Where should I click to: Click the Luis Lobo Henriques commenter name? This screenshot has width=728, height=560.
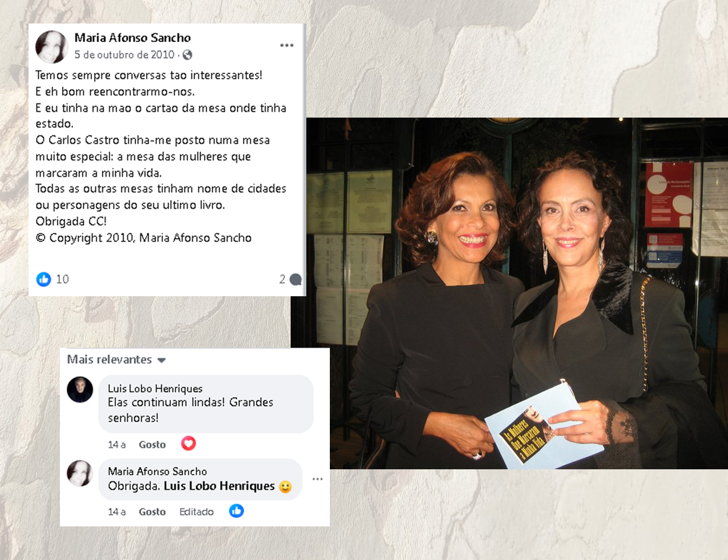coord(155,389)
